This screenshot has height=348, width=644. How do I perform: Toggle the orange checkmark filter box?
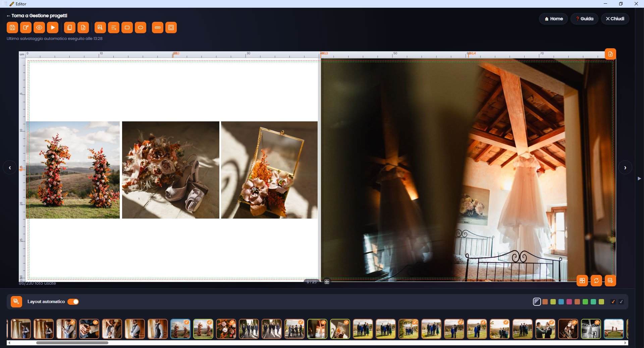pos(613,302)
